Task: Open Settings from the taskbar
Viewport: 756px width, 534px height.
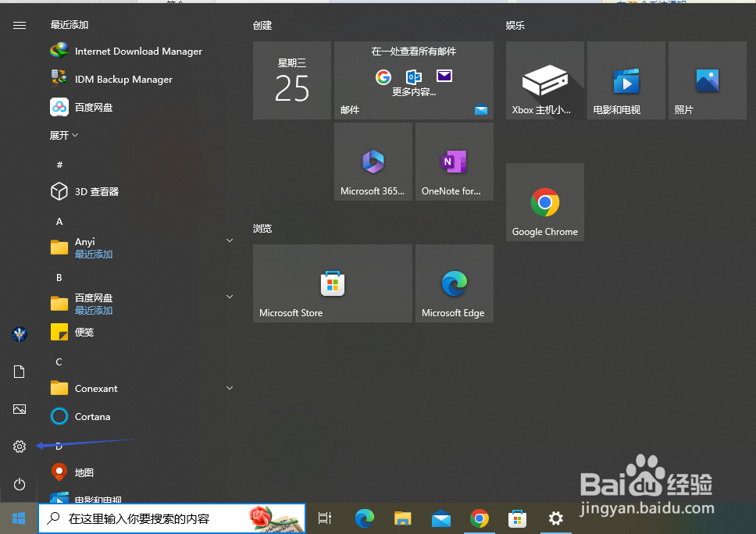Action: (555, 518)
